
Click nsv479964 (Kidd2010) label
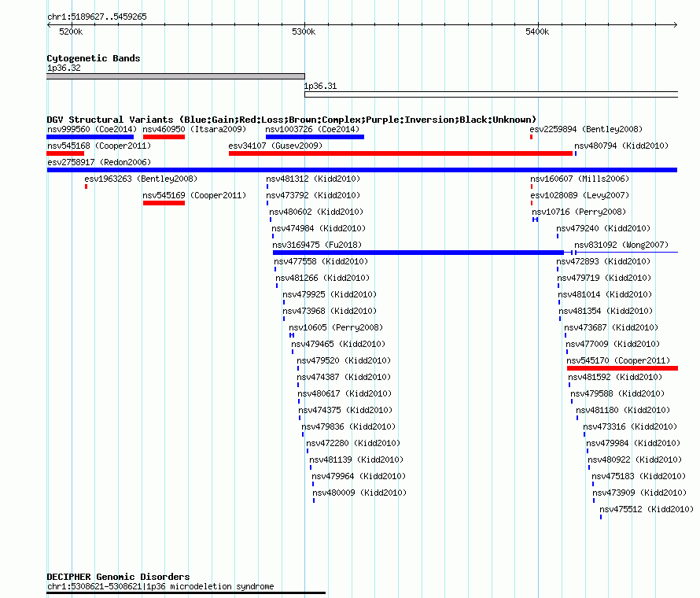point(359,476)
